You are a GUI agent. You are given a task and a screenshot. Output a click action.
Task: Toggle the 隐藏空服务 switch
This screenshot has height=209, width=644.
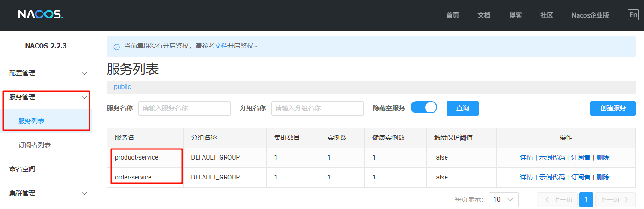[424, 107]
